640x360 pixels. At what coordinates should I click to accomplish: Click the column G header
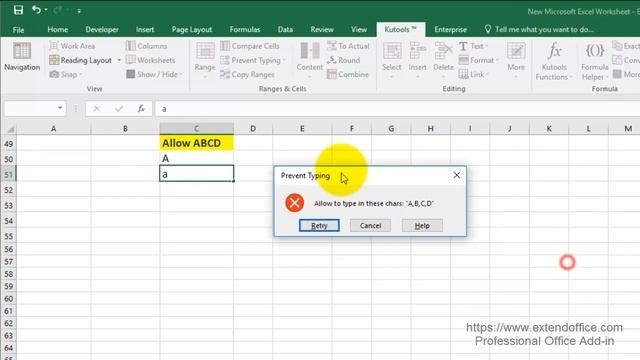[x=391, y=129]
